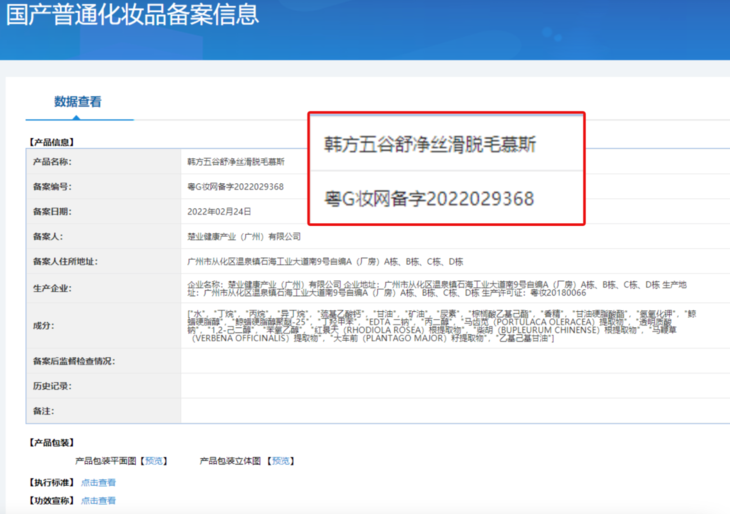
Task: Select 备案编号 value in the table row
Action: (x=235, y=186)
